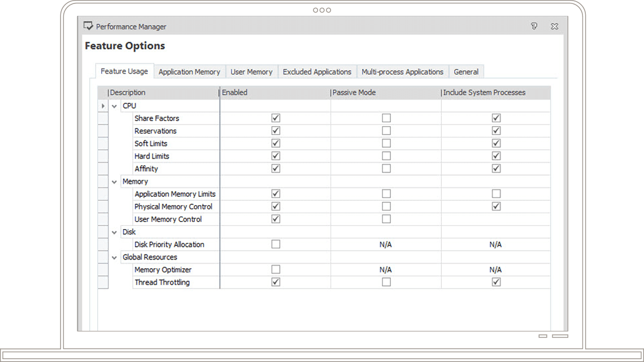The width and height of the screenshot is (644, 362).
Task: Click the Include System Processes column header
Action: (496, 93)
